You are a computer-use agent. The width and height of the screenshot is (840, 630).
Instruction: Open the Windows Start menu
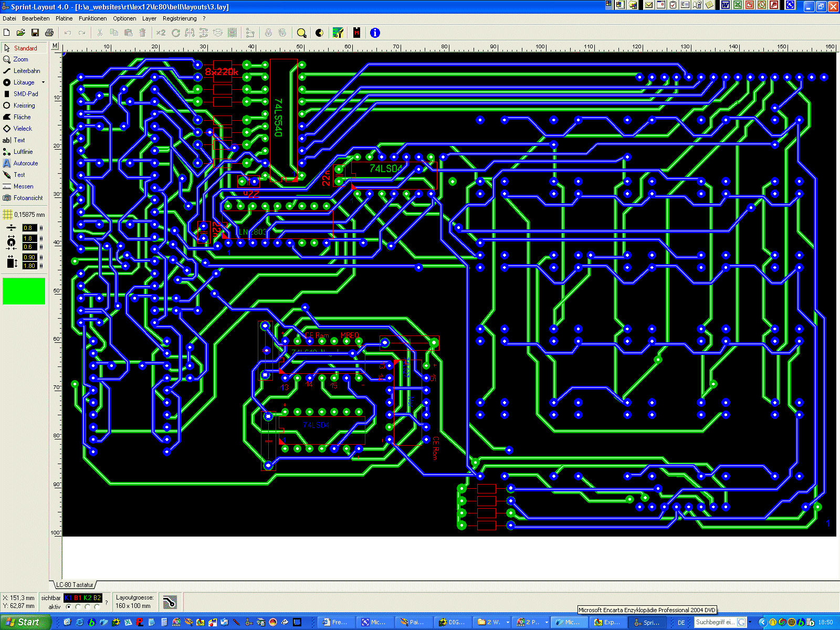pyautogui.click(x=25, y=622)
